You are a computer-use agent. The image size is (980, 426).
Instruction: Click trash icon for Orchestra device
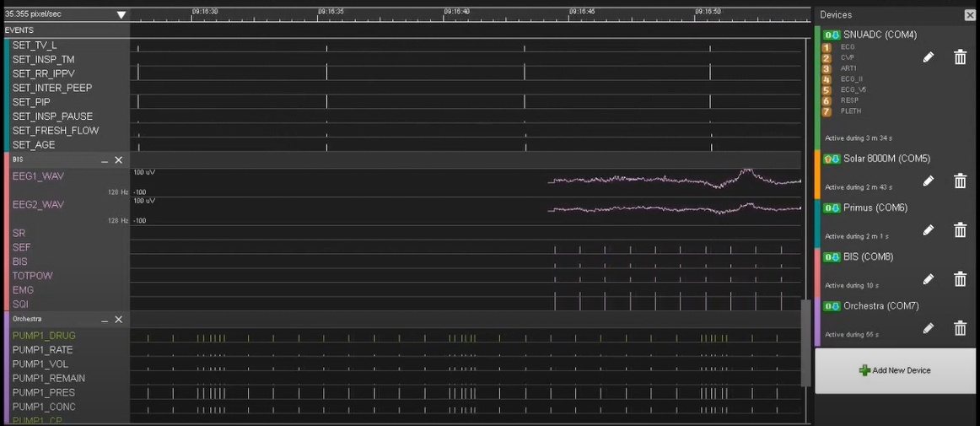coord(960,328)
